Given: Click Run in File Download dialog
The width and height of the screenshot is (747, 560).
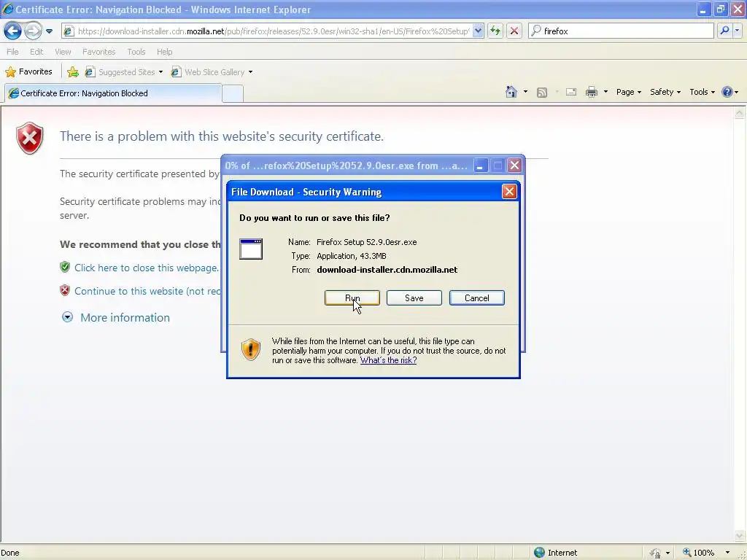Looking at the screenshot, I should click(352, 298).
